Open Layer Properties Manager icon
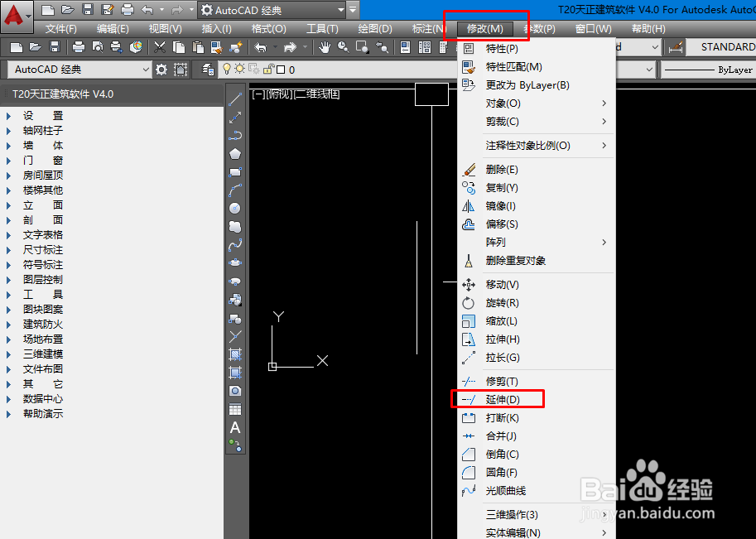This screenshot has width=756, height=539. click(208, 70)
